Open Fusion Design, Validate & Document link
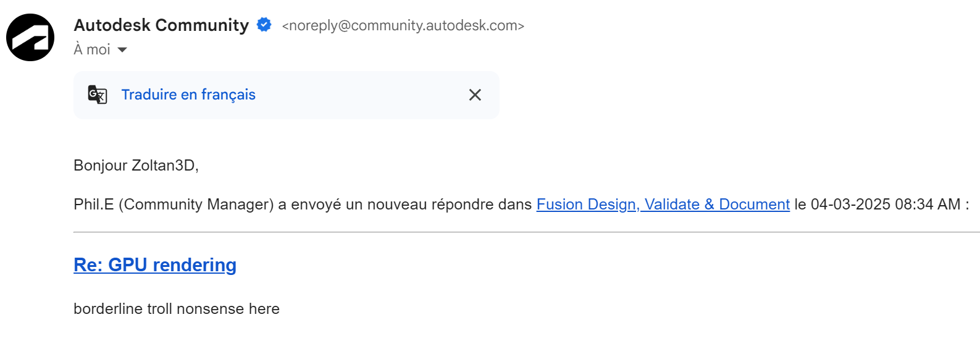980x338 pixels. pos(663,205)
